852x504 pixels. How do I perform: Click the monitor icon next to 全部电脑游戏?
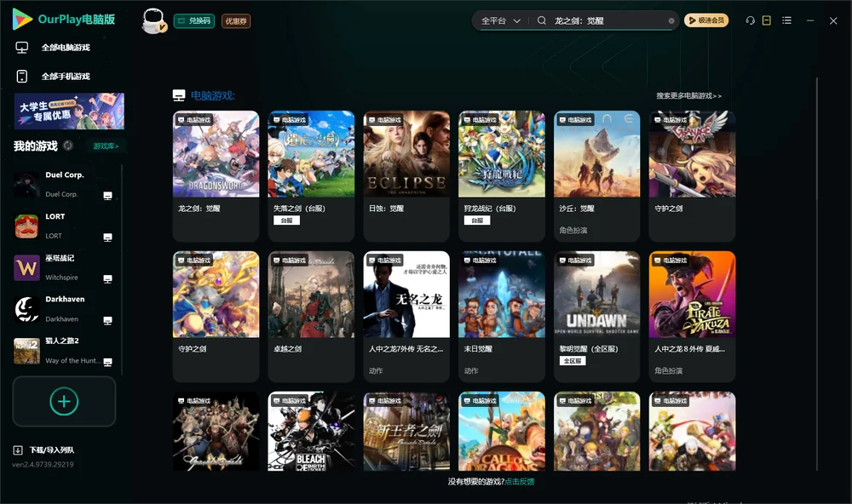click(22, 48)
